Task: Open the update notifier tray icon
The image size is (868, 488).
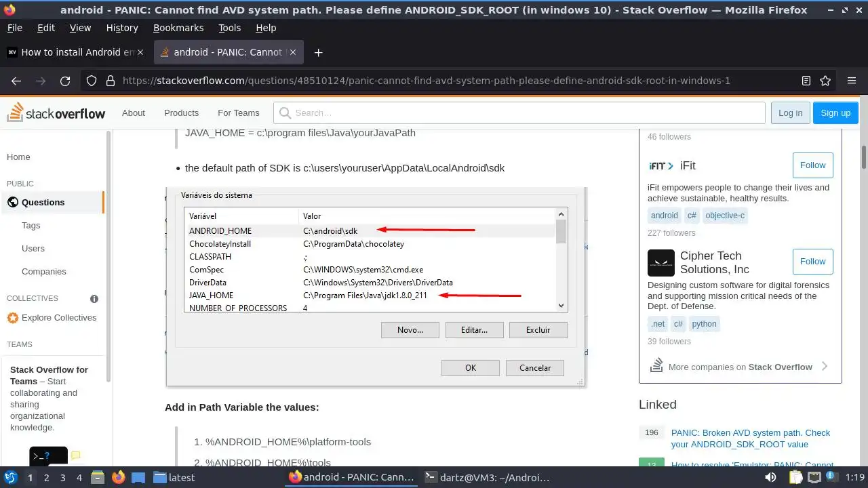Action: pyautogui.click(x=832, y=477)
